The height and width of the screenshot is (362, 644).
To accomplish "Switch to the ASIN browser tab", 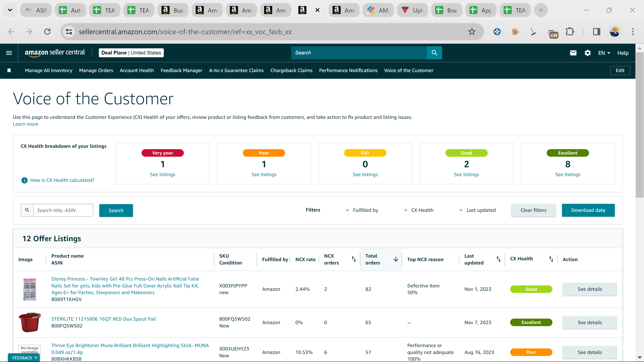I will coord(36,10).
